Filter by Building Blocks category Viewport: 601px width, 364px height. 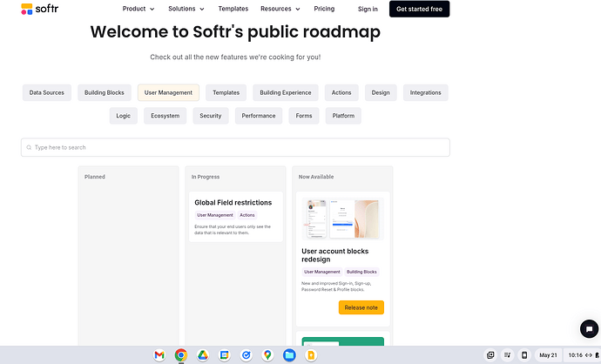[x=105, y=92]
